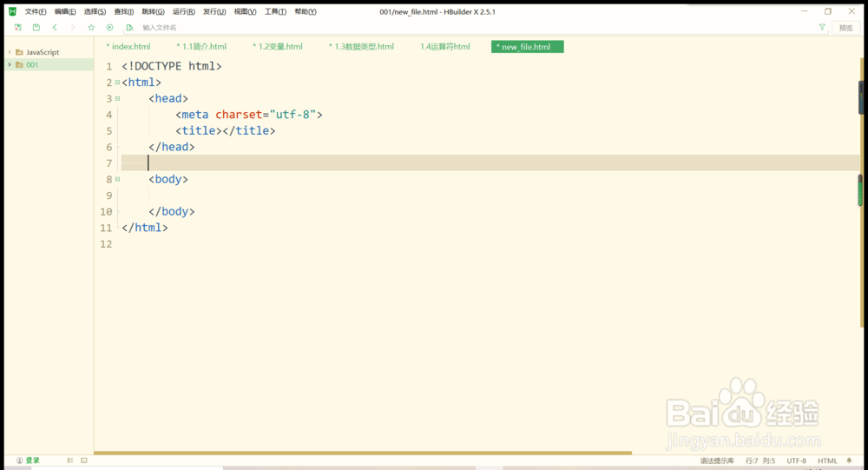The height and width of the screenshot is (470, 868).
Task: Switch to the 1.3数据类型.html tab
Action: click(361, 47)
